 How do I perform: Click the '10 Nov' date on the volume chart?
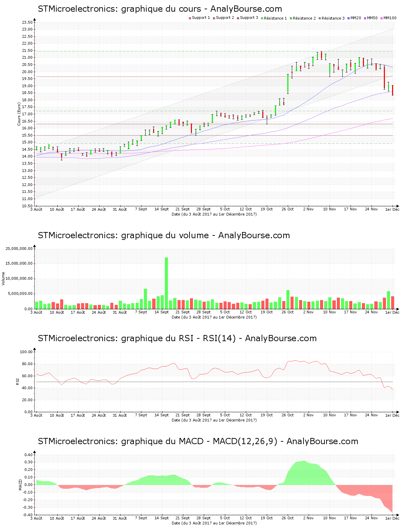click(x=330, y=312)
